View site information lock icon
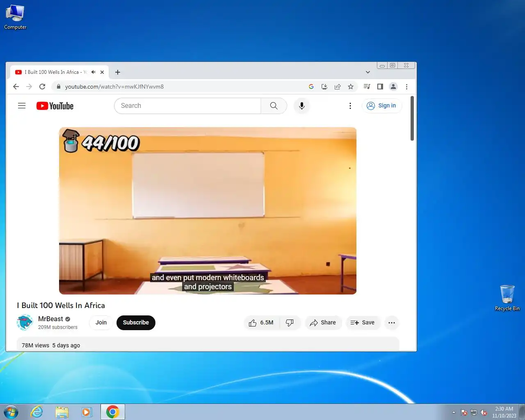This screenshot has width=525, height=420. pos(58,87)
